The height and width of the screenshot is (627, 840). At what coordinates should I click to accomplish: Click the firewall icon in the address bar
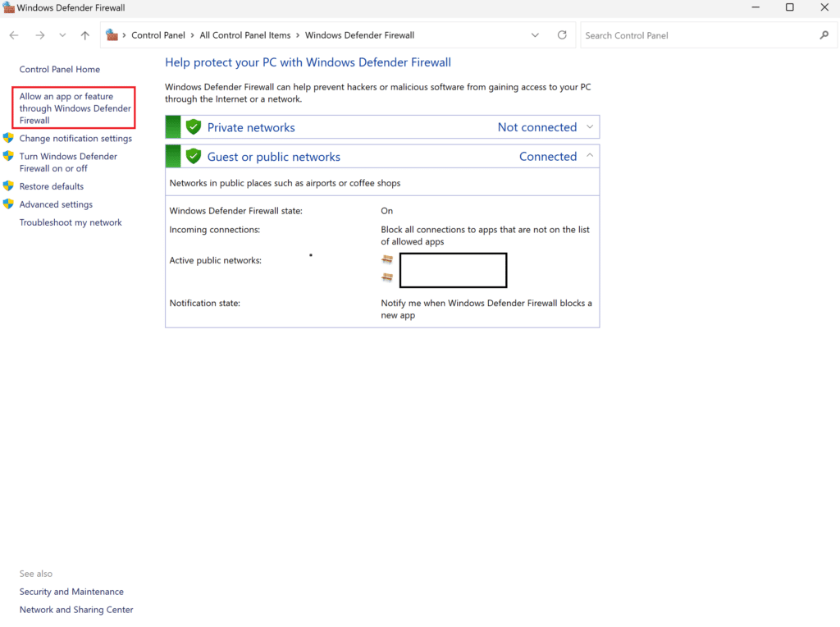(x=111, y=35)
